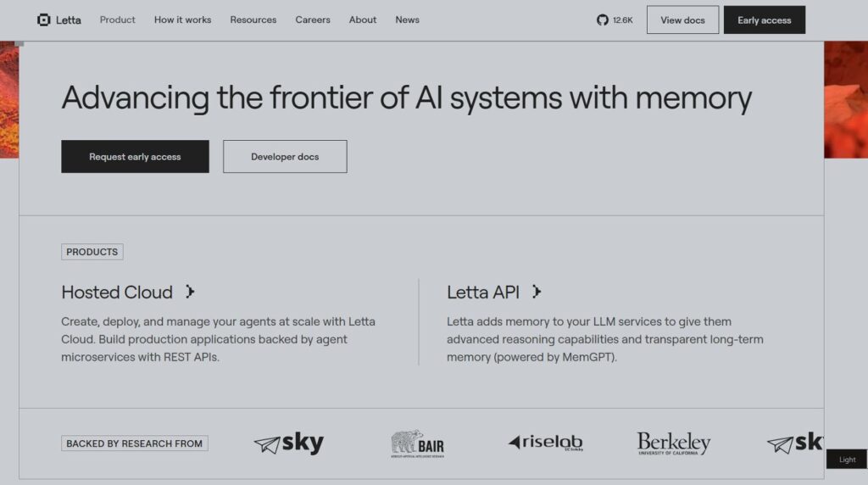Open Developer docs button
This screenshot has width=868, height=485.
(x=285, y=157)
